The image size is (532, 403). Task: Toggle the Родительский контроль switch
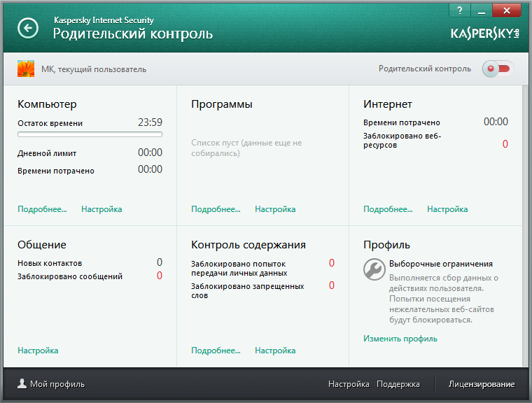coord(498,69)
